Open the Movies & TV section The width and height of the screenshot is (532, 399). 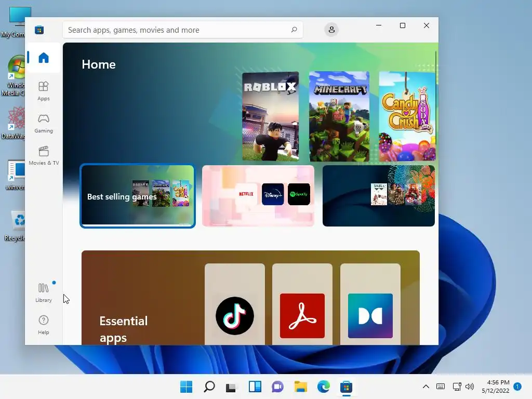tap(44, 156)
